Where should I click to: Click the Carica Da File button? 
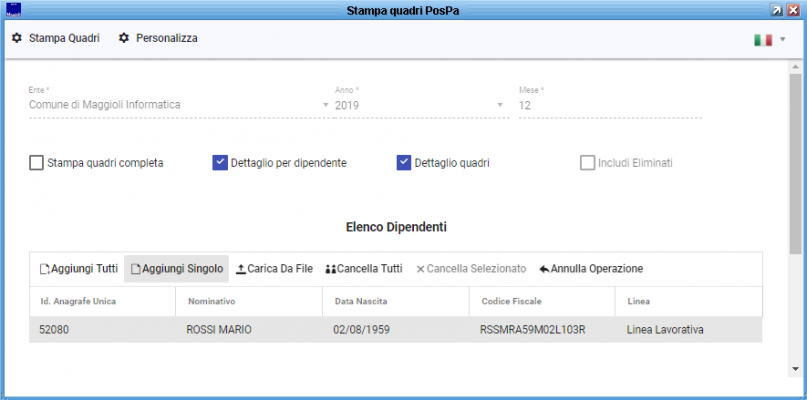coord(274,269)
